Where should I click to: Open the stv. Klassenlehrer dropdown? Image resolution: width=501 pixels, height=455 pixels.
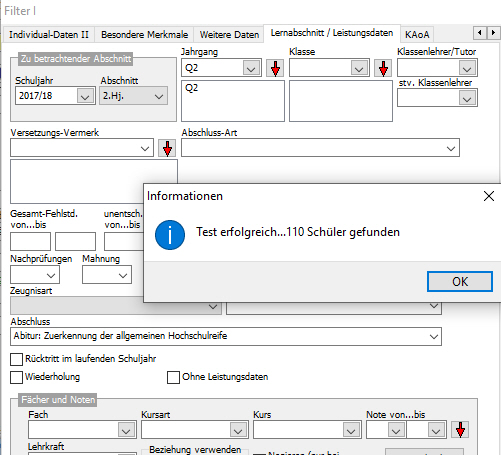(x=467, y=98)
